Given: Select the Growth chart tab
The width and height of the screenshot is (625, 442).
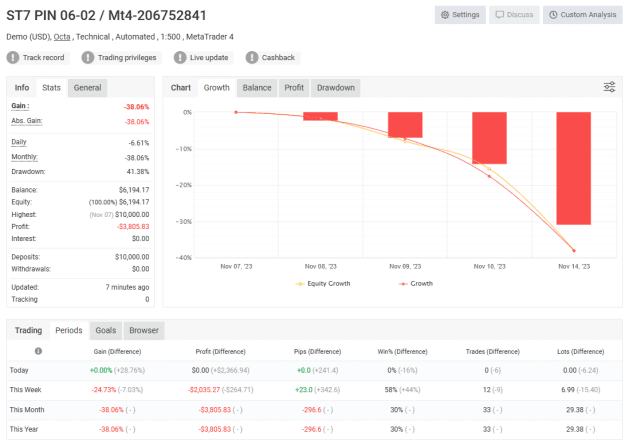Looking at the screenshot, I should point(216,88).
